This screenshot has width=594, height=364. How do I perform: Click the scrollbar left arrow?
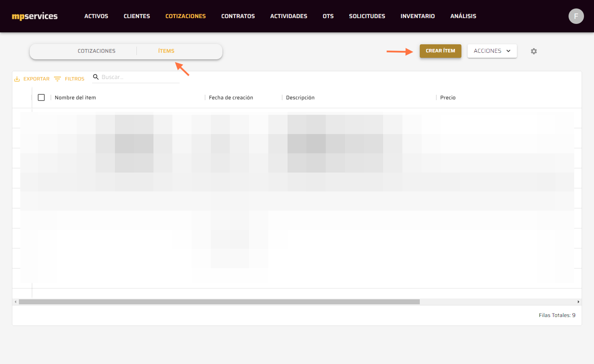coord(15,302)
